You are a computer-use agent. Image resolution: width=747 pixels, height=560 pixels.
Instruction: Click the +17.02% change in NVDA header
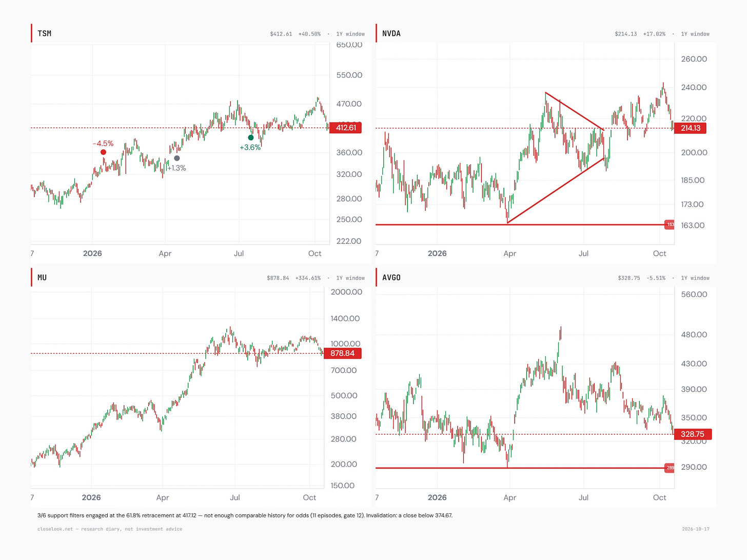click(x=654, y=34)
